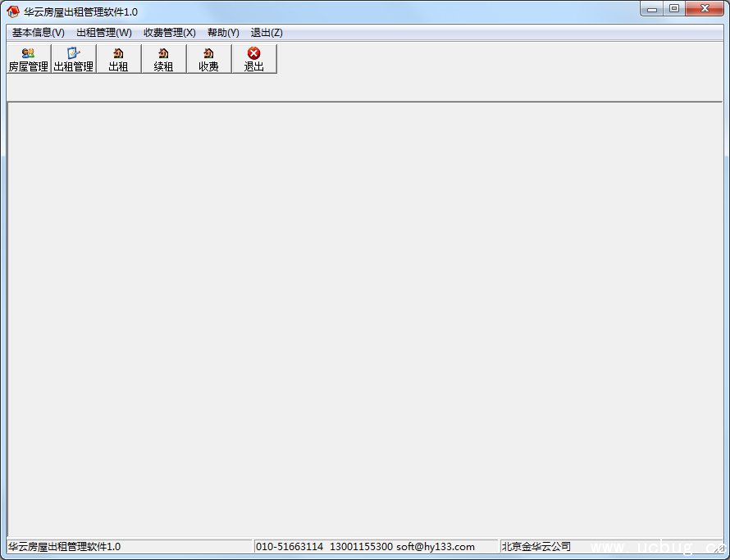Expand the 收费管理(X) menu
Viewport: 730px width, 560px height.
[169, 33]
